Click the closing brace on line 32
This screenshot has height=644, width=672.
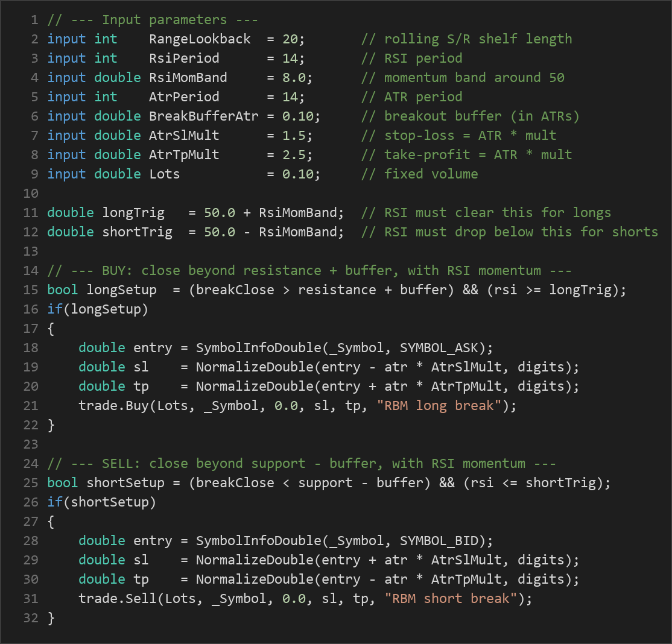point(51,618)
